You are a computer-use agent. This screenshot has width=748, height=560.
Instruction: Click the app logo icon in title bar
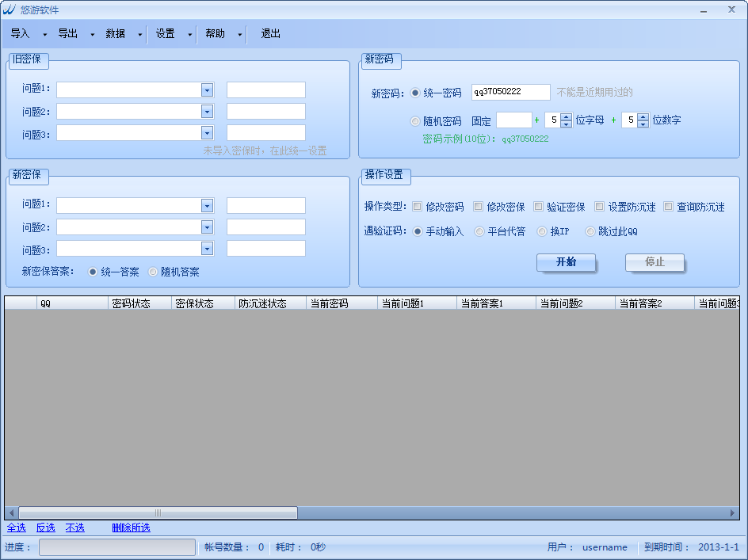coord(10,10)
